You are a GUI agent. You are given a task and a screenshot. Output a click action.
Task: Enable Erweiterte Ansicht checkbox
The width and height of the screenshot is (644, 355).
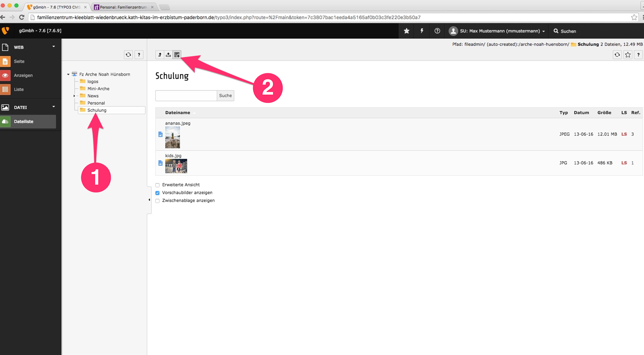(x=157, y=185)
